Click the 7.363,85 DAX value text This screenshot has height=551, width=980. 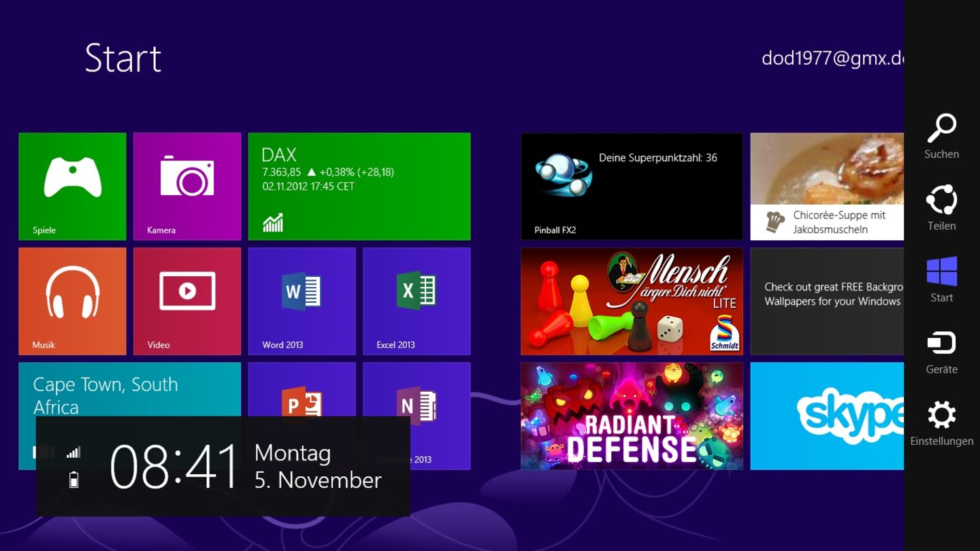coord(282,173)
